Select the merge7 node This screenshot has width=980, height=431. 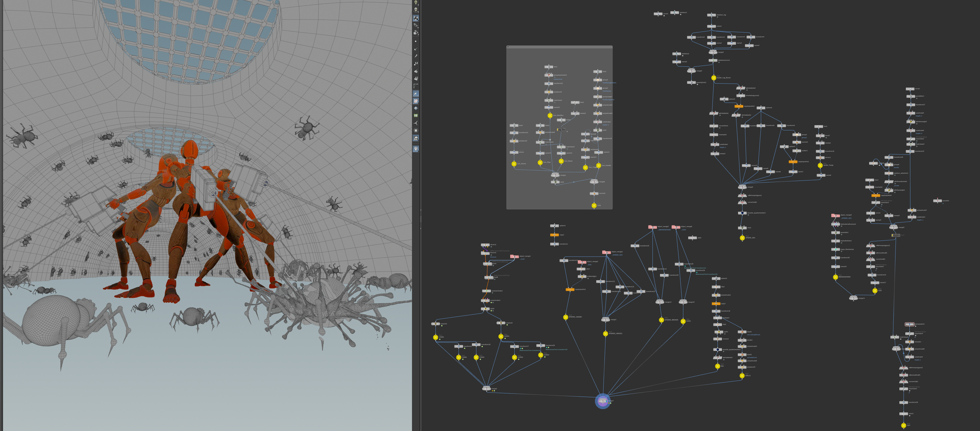(603, 401)
